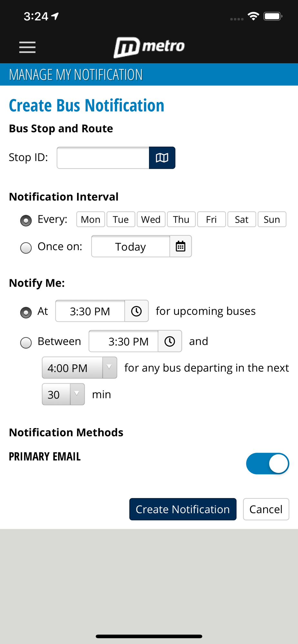
Task: Tap the Metro logo in header
Action: [x=149, y=47]
